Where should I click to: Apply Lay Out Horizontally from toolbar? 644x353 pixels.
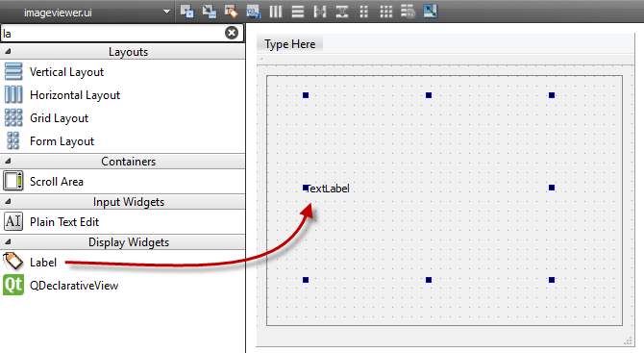pos(276,12)
